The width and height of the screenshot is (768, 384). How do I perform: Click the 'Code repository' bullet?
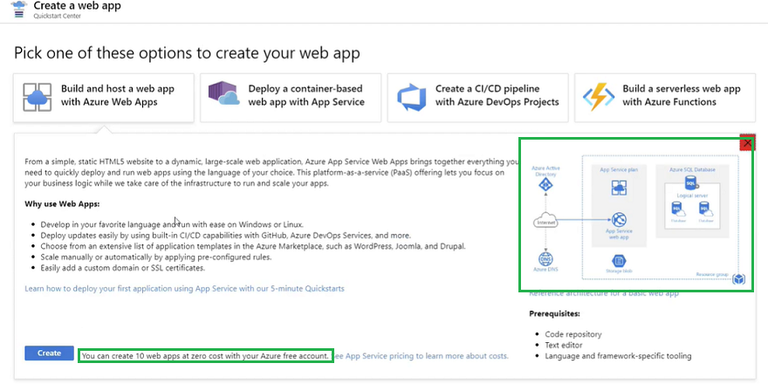point(573,335)
